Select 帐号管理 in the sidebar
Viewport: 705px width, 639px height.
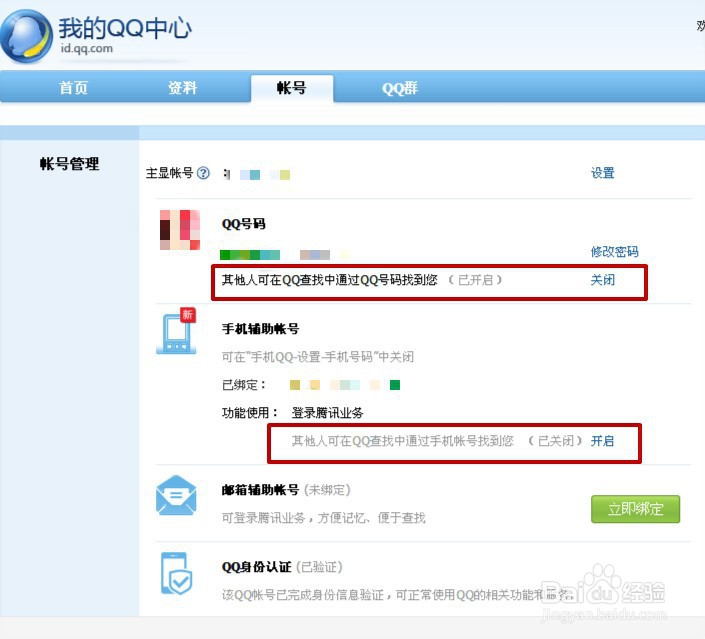(x=69, y=164)
